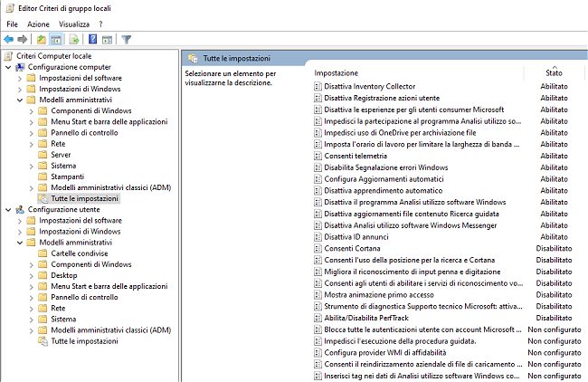This screenshot has width=588, height=382.
Task: Expand computer Componenti di Windows node
Action: [31, 111]
